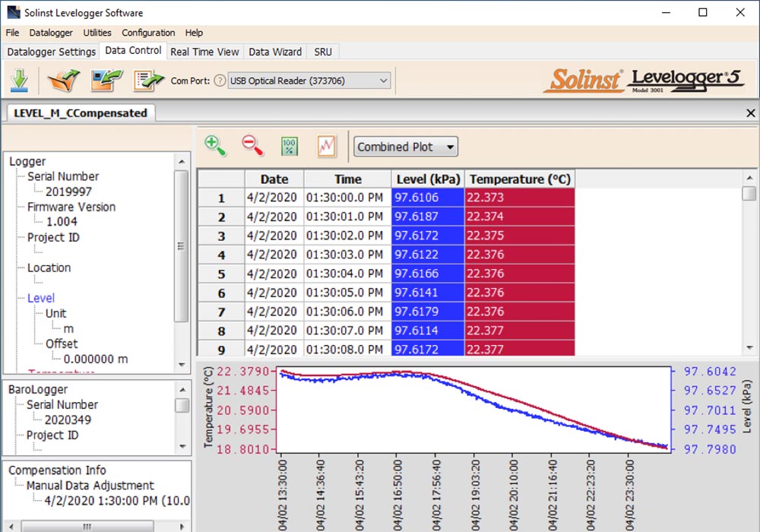The image size is (760, 532).
Task: Expand the Combined Plot dropdown
Action: tap(405, 147)
